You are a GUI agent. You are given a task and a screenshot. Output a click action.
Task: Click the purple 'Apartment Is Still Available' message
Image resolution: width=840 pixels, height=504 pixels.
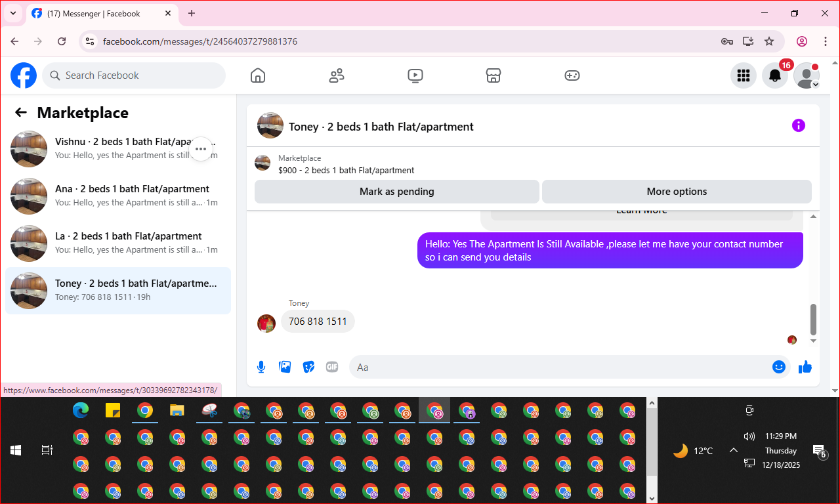coord(610,250)
